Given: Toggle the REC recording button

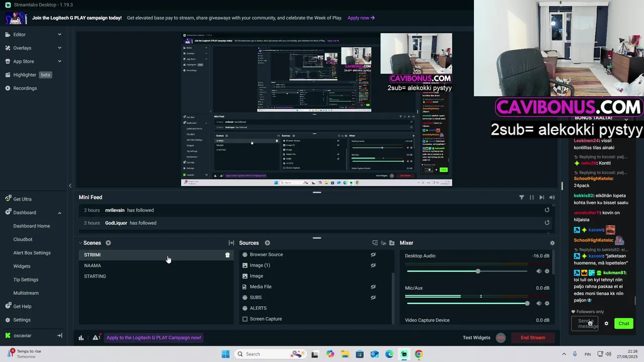Looking at the screenshot, I should (500, 338).
